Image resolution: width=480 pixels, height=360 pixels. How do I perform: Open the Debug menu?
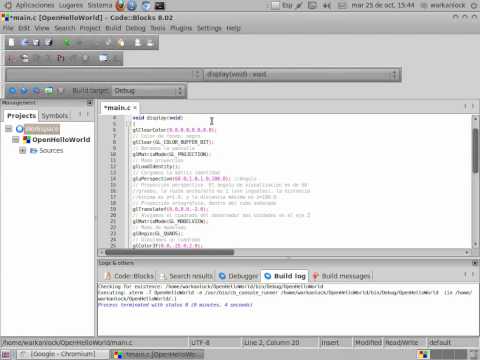[135, 28]
